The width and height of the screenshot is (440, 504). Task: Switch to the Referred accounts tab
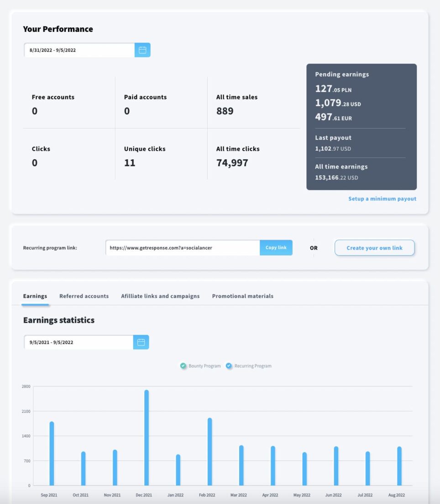84,296
